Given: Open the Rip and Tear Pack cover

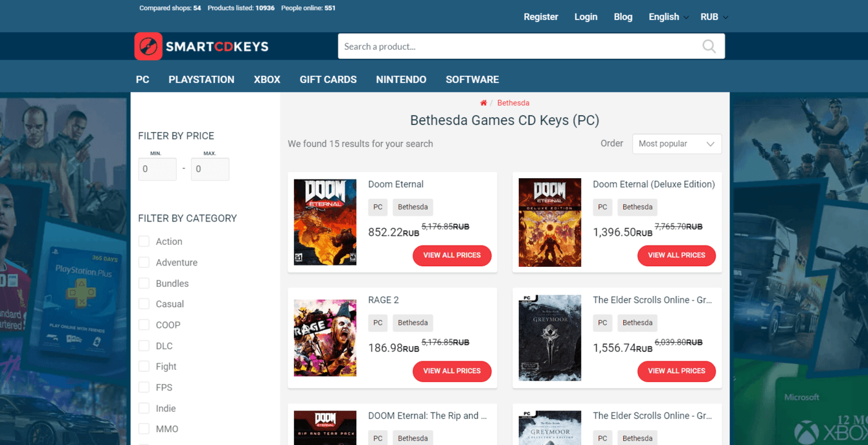Looking at the screenshot, I should click(325, 428).
